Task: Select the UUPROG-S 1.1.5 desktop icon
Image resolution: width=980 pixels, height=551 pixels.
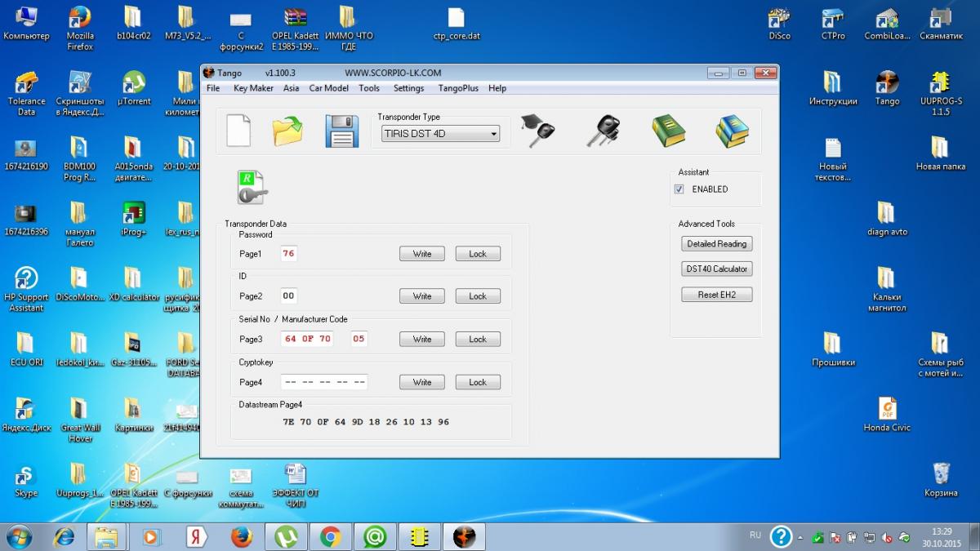Action: click(x=941, y=92)
